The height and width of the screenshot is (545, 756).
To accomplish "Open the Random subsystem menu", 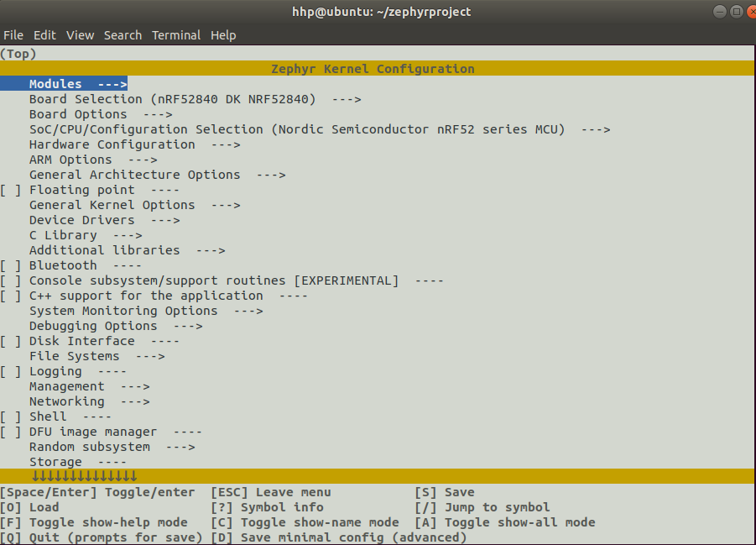I will click(84, 446).
